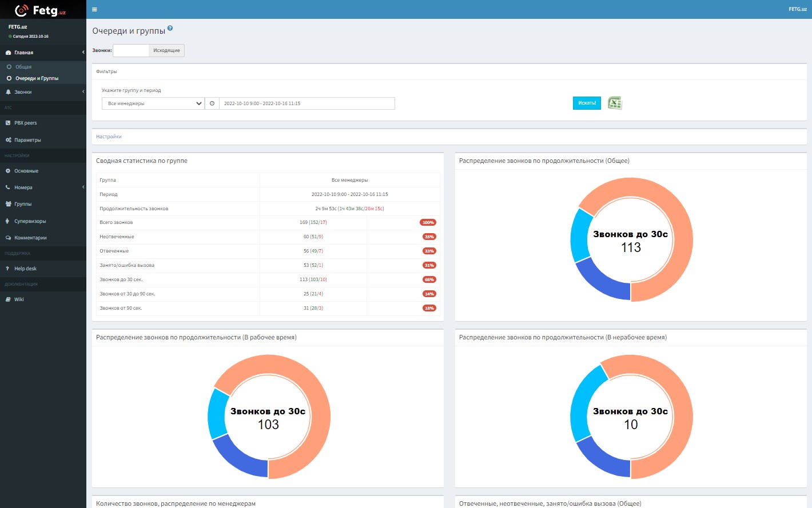Image resolution: width=812 pixels, height=508 pixels.
Task: Click the 31% badge in Занято/ошибка row
Action: (429, 266)
